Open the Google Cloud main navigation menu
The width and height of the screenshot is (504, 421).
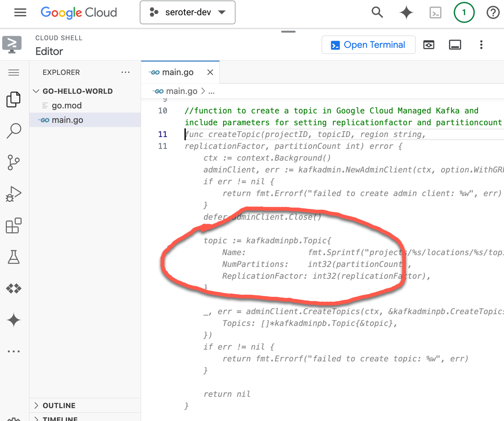click(x=20, y=13)
